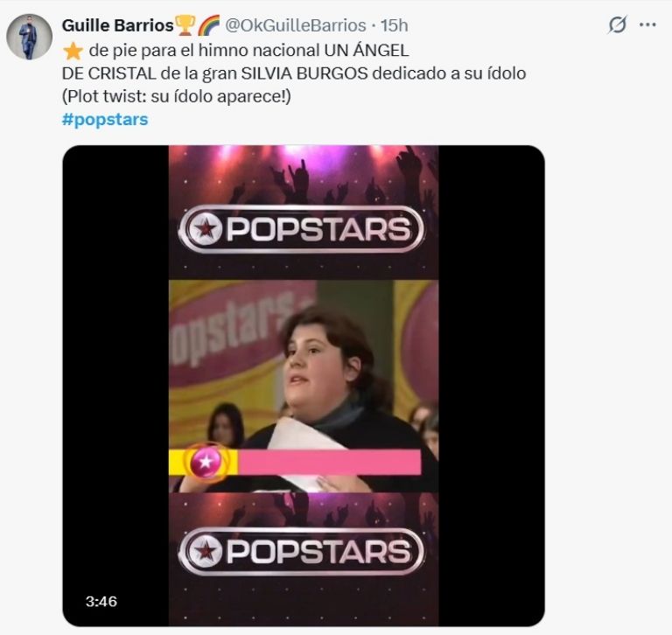This screenshot has height=635, width=672.
Task: Open the Grok slashed-circle icon
Action: tap(618, 24)
